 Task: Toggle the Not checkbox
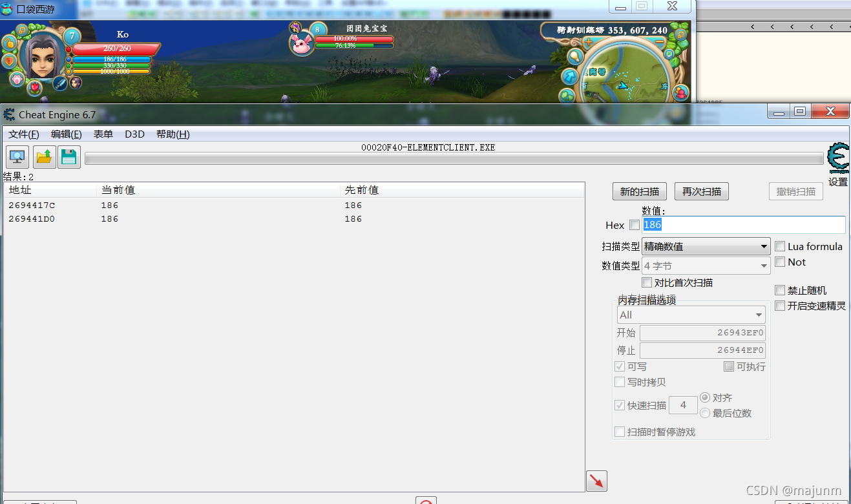tap(780, 262)
